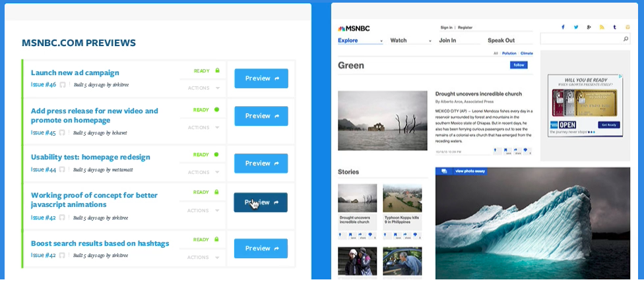The width and height of the screenshot is (644, 286).
Task: Expand ACTIONS for Launch new ad campaign
Action: click(204, 88)
